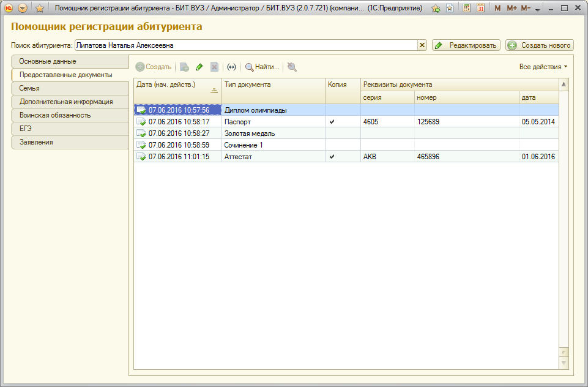Toggle the Копия checkmark in Паспорт row
The height and width of the screenshot is (387, 588).
point(332,122)
